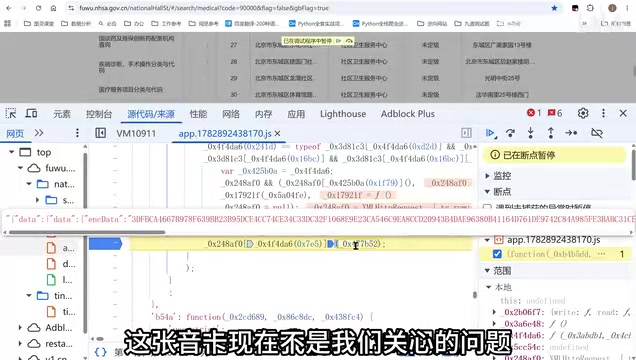Expand the 监控 watch section
Viewport: 636px width, 360px height.
point(488,176)
